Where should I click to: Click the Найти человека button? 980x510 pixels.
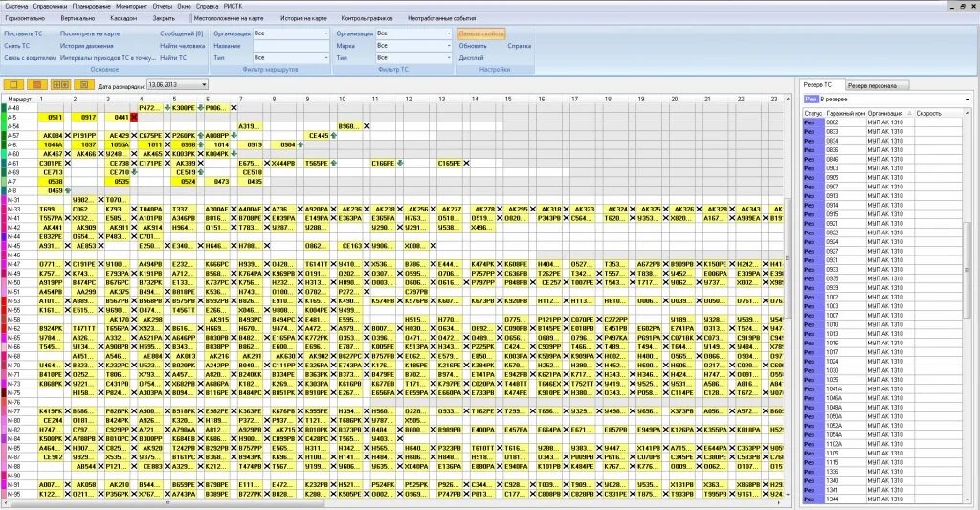tap(183, 46)
